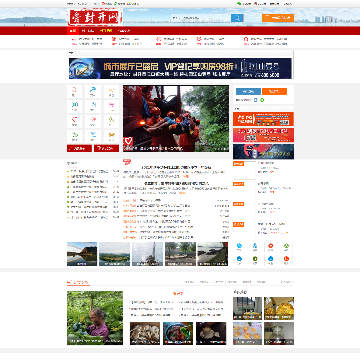
Task: Select the orange crab-shaped icon in category grid
Action: click(x=111, y=136)
